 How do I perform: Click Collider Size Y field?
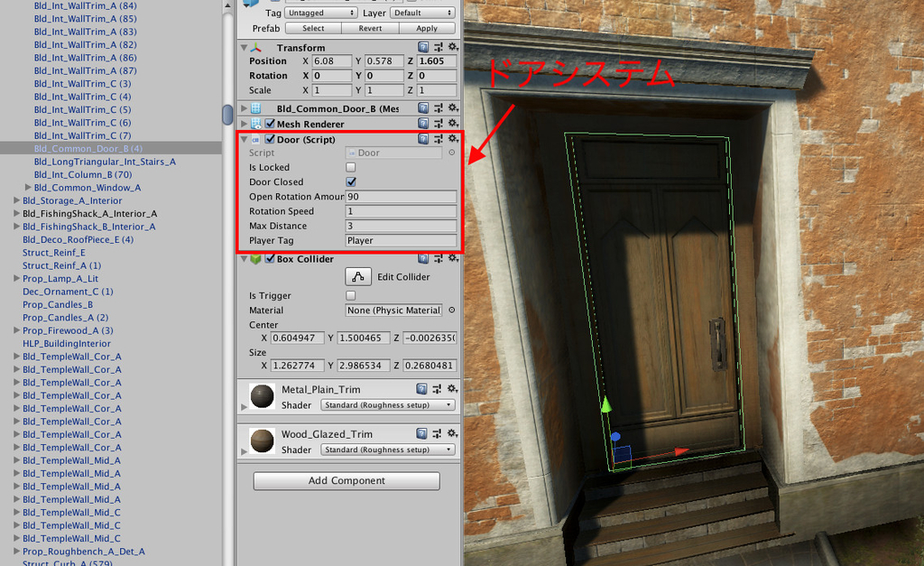364,366
